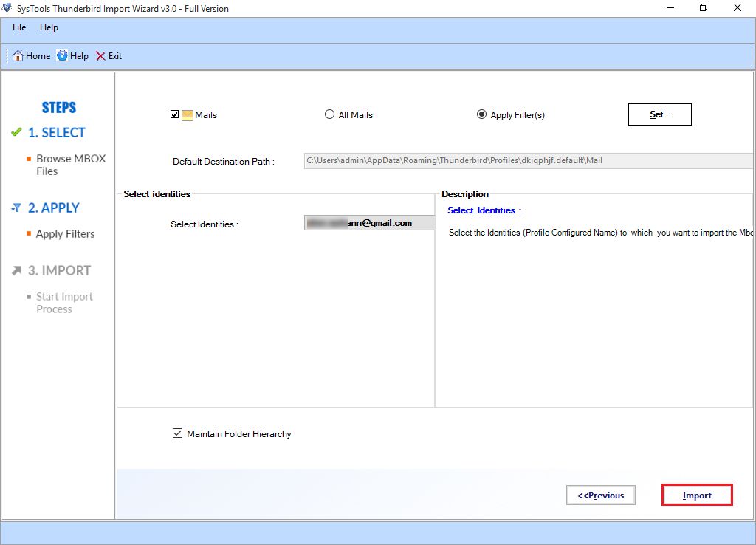Uncheck the Mails checkbox
The width and height of the screenshot is (756, 545).
174,114
